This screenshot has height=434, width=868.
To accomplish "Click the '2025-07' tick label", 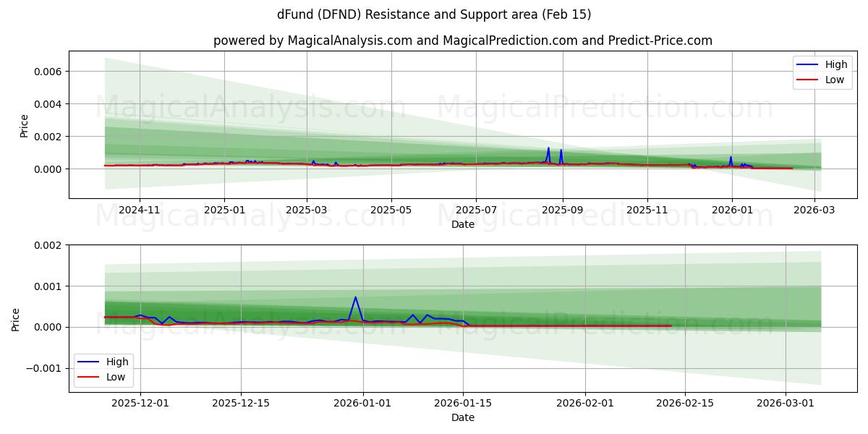I will coord(476,210).
